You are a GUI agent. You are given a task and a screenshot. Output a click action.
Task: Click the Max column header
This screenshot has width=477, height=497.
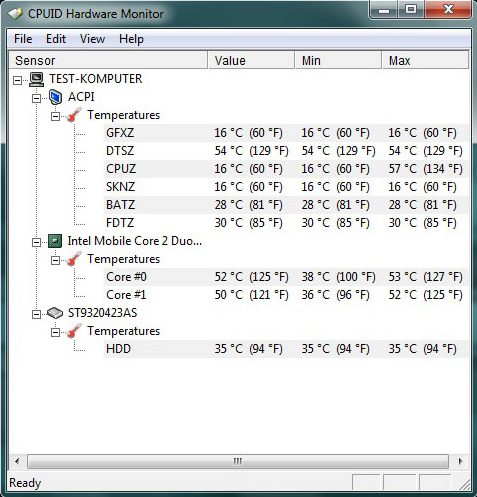[x=425, y=60]
